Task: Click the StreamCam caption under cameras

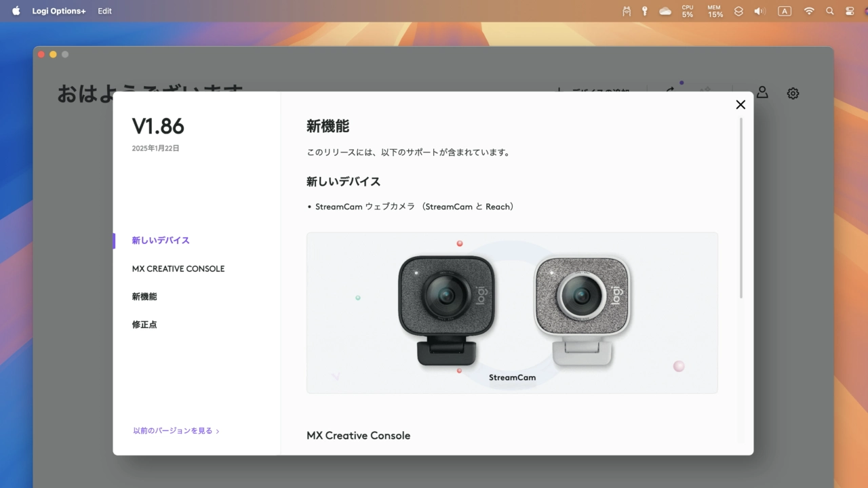Action: click(512, 378)
